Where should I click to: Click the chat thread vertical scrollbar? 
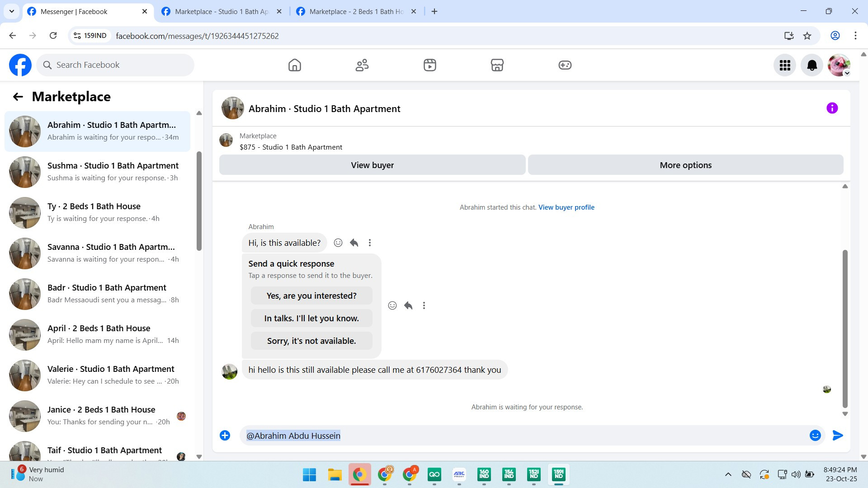(844, 328)
